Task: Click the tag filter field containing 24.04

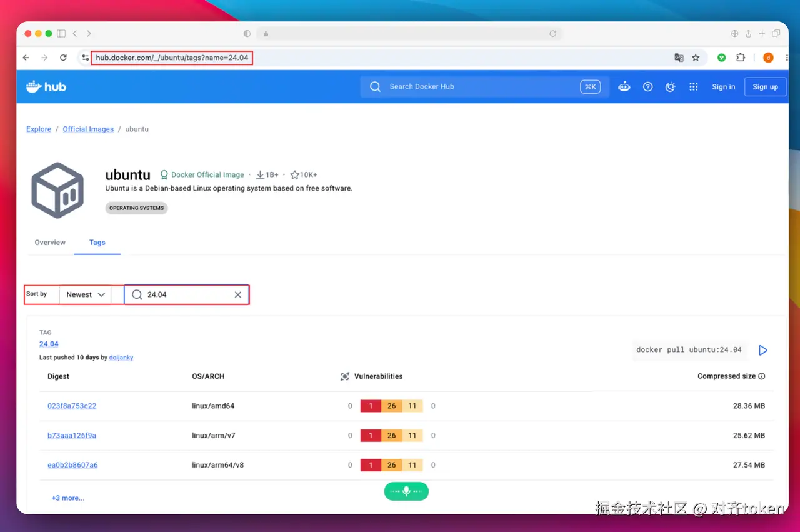Action: tap(186, 294)
